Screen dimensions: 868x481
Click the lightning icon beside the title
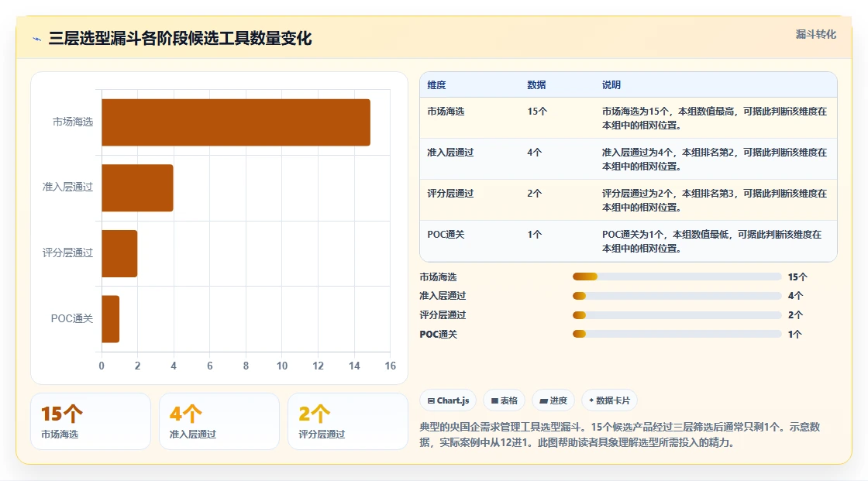[37, 39]
